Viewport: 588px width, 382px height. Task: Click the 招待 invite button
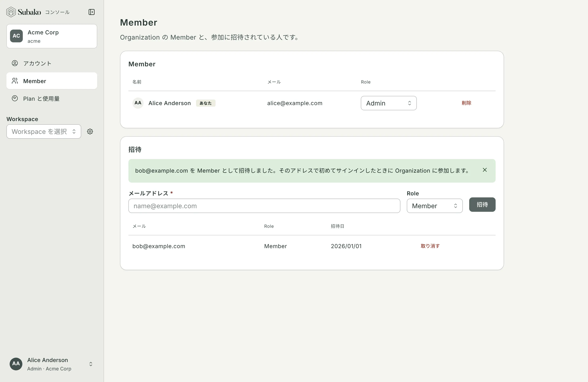(x=482, y=205)
